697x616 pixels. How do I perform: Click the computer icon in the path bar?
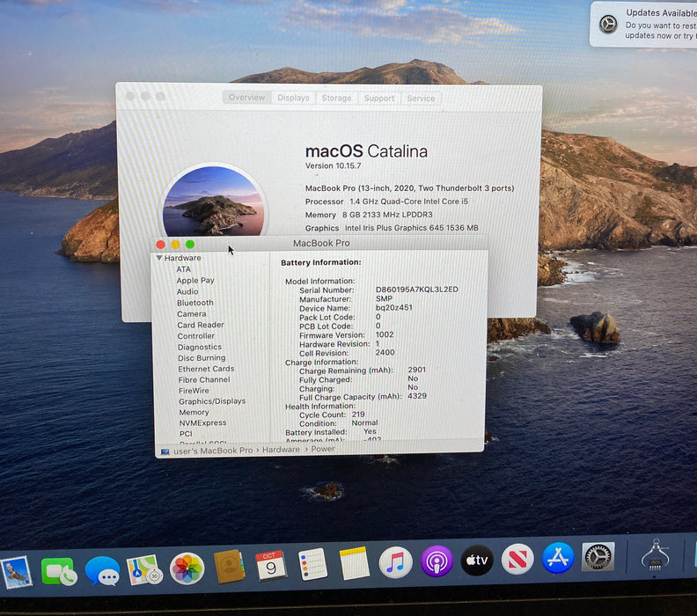[x=165, y=452]
